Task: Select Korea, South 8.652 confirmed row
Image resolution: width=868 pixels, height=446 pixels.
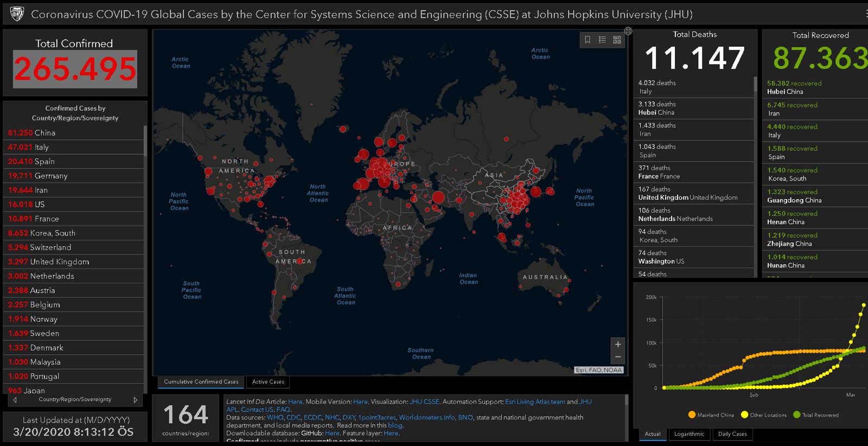Action: 73,233
